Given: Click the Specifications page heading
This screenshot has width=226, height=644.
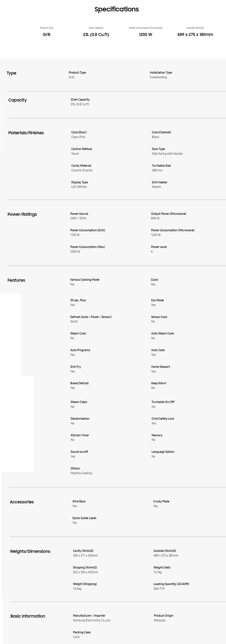Looking at the screenshot, I should (x=116, y=9).
